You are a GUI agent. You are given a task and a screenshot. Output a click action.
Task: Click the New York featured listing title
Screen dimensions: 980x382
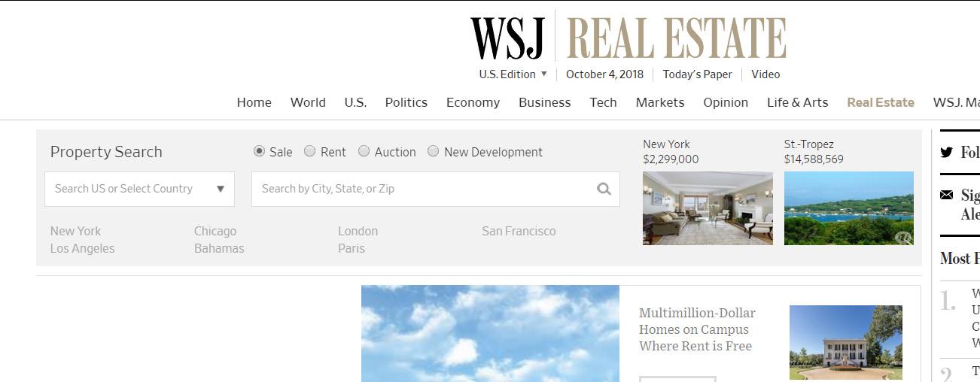(666, 144)
